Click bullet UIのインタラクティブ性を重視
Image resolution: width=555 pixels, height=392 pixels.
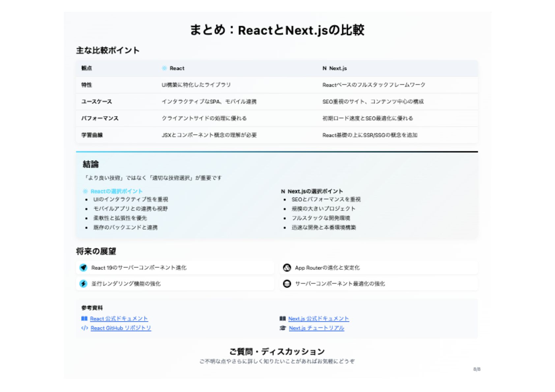131,199
